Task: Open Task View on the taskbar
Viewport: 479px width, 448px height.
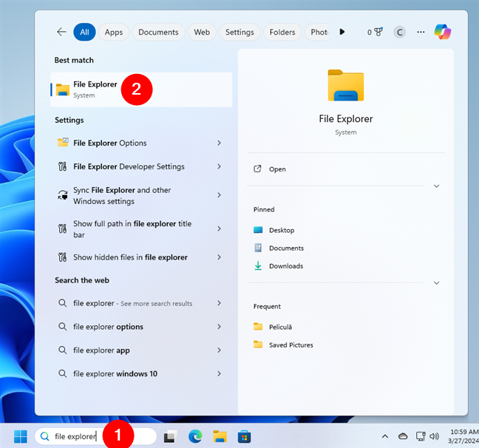Action: click(x=171, y=436)
